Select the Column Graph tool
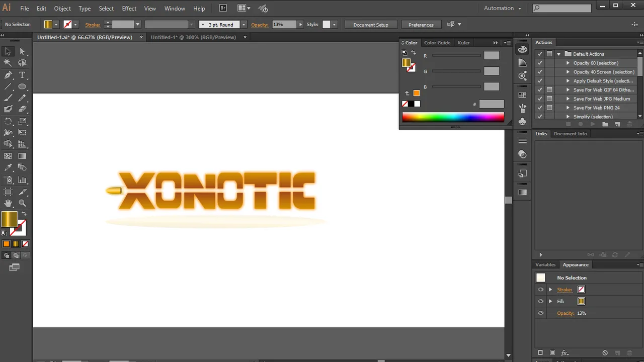Screen dimensions: 644x362 coord(22,180)
